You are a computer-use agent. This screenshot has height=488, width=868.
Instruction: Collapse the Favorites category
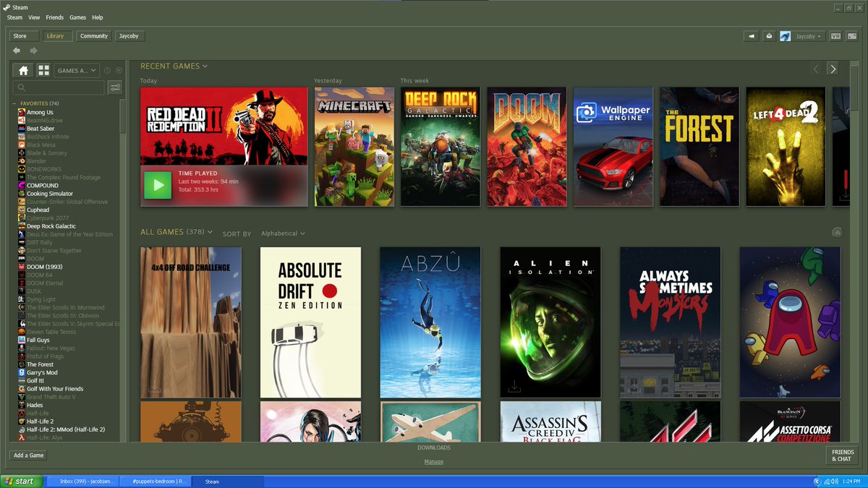pyautogui.click(x=14, y=103)
